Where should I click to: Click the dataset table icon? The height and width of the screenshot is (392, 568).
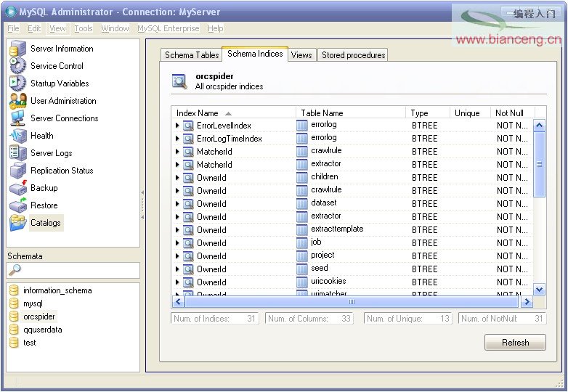[301, 203]
